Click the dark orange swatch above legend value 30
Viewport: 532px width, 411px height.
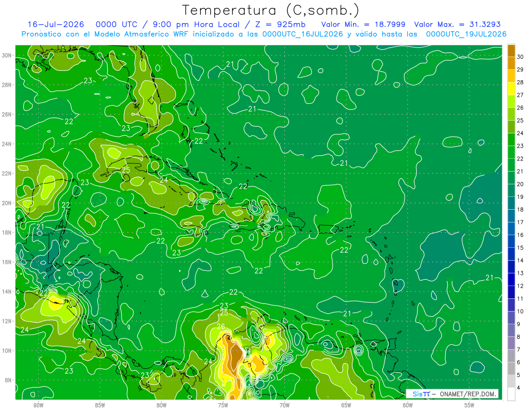coord(511,50)
